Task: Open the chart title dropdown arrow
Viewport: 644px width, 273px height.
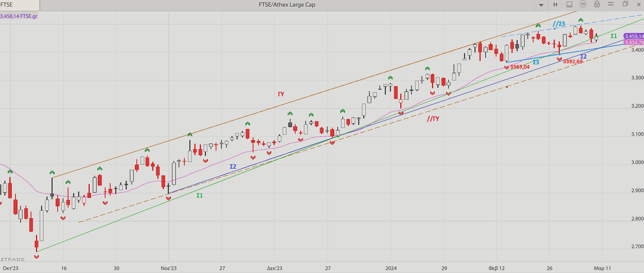Action: pos(541,5)
